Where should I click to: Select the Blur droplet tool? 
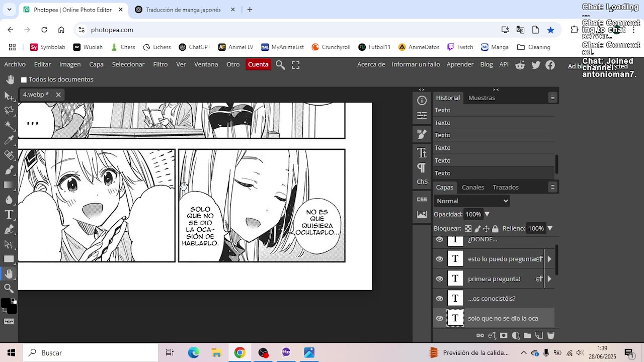(9, 200)
